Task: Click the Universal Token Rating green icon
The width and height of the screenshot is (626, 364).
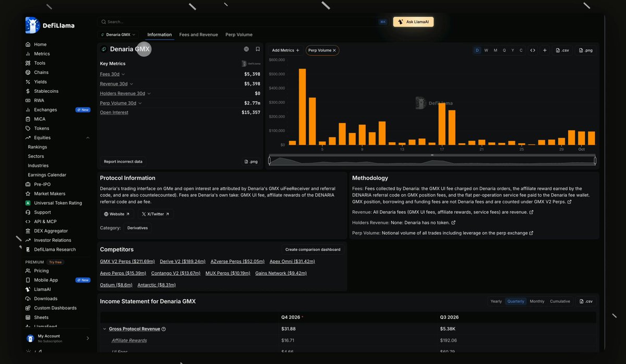Action: coord(28,203)
